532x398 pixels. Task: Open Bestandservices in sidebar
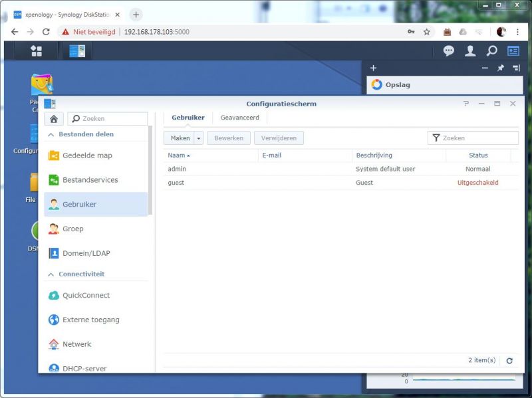pyautogui.click(x=96, y=180)
